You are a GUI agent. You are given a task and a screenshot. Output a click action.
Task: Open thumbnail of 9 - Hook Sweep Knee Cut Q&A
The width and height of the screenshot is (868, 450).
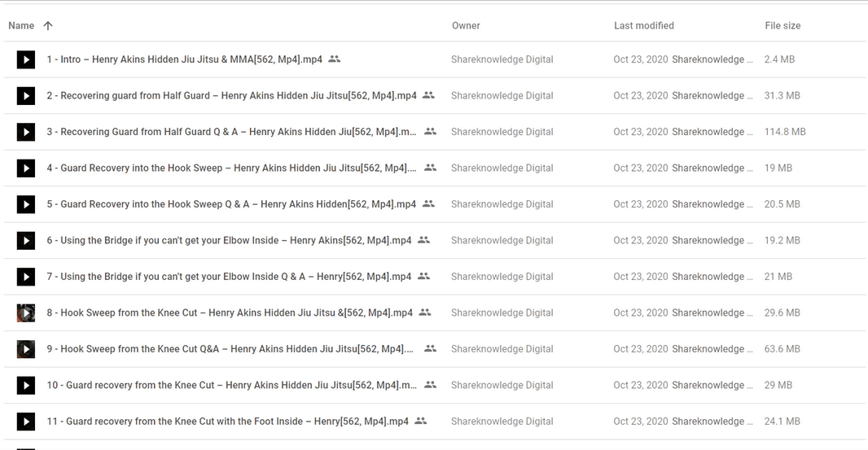(25, 349)
